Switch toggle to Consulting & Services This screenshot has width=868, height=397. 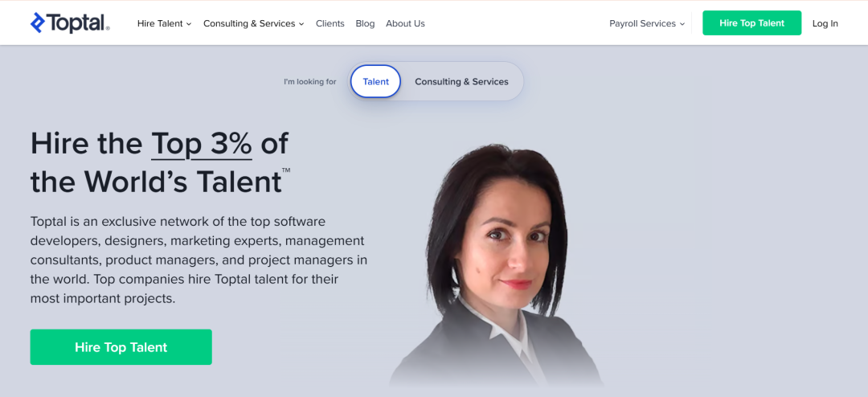tap(461, 81)
